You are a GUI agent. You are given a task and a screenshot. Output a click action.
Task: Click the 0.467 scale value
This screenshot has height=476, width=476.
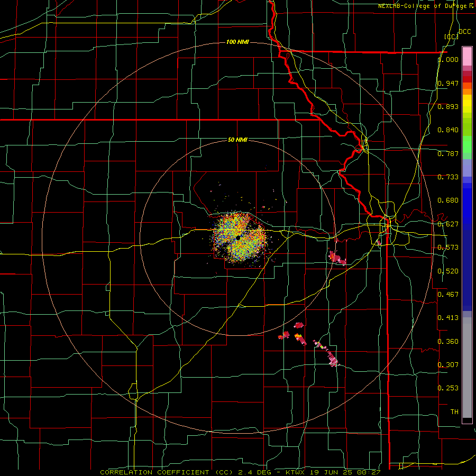pos(448,295)
